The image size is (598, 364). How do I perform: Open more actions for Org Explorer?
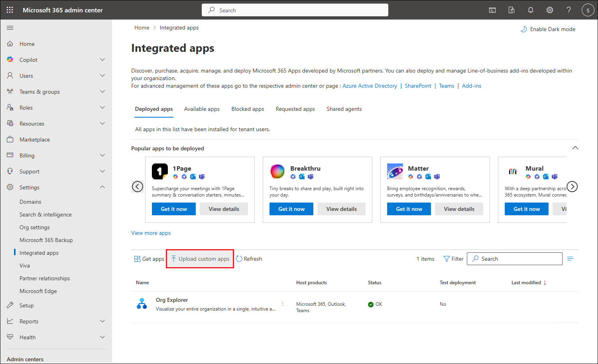click(x=283, y=304)
